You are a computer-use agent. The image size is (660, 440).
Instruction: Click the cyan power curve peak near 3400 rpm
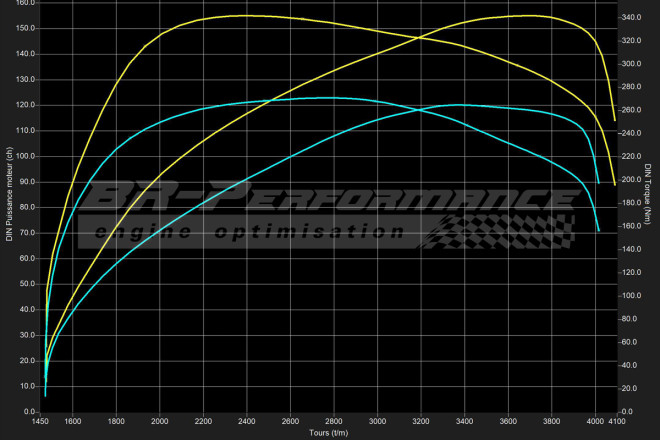click(x=460, y=104)
